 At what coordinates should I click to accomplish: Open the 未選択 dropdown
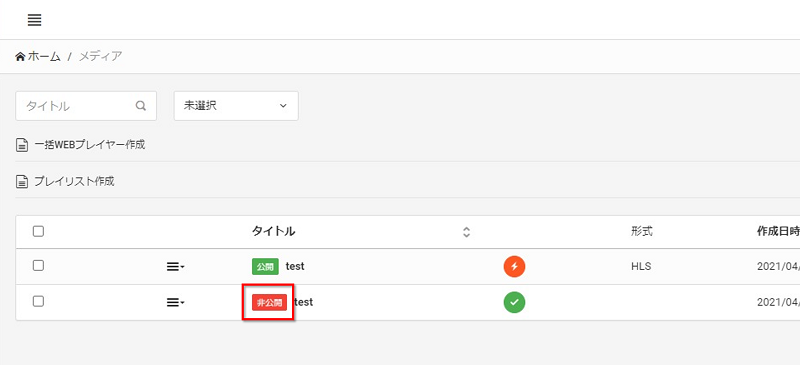tap(236, 106)
